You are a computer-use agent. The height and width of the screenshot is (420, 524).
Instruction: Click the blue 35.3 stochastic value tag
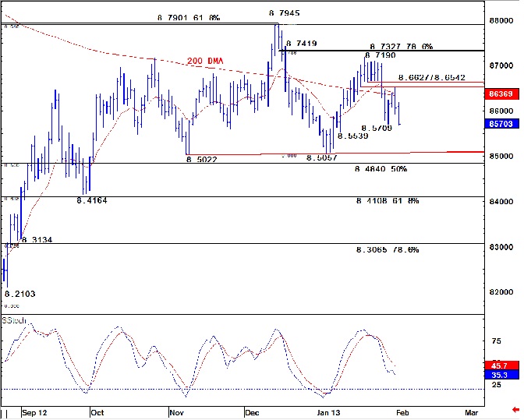tap(497, 375)
